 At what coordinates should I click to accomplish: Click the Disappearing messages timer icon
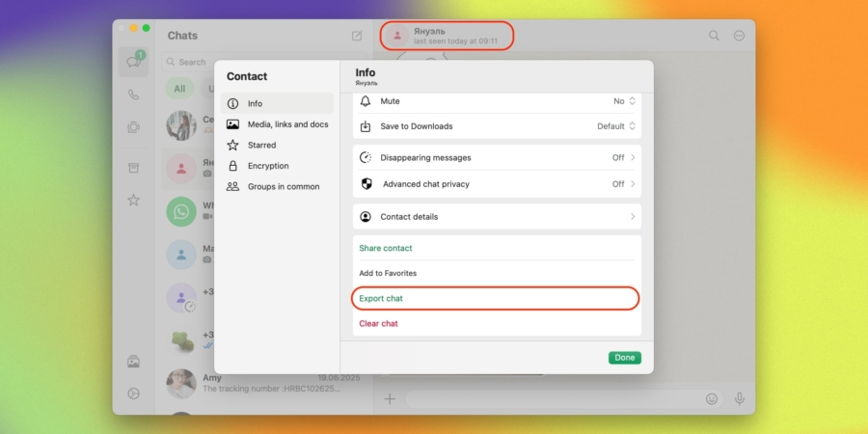[x=366, y=158]
